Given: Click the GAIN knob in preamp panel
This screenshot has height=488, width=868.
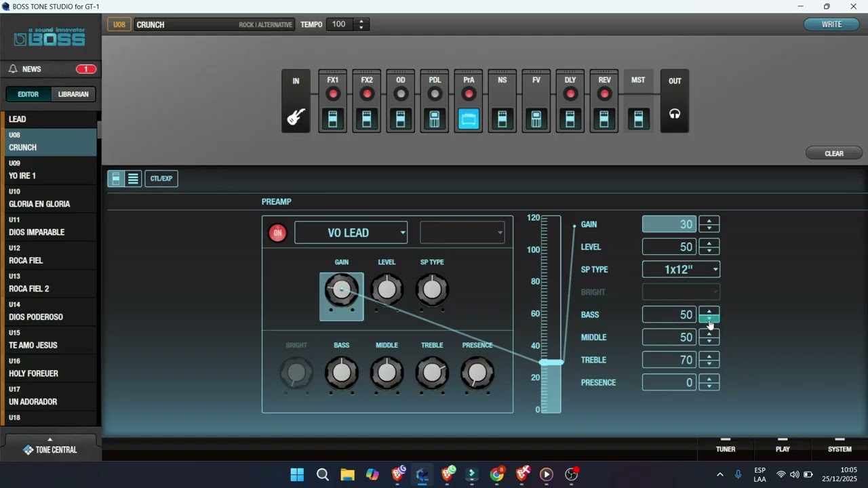Looking at the screenshot, I should pyautogui.click(x=342, y=290).
